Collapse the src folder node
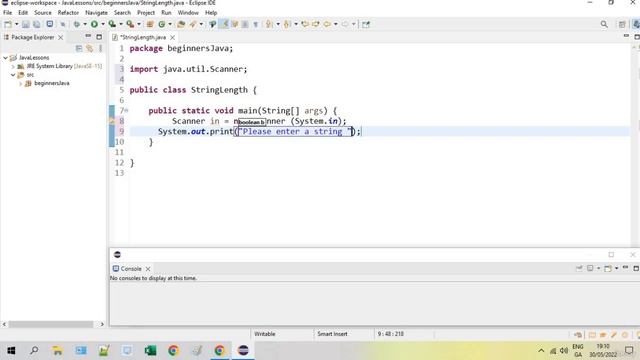 pos(13,75)
